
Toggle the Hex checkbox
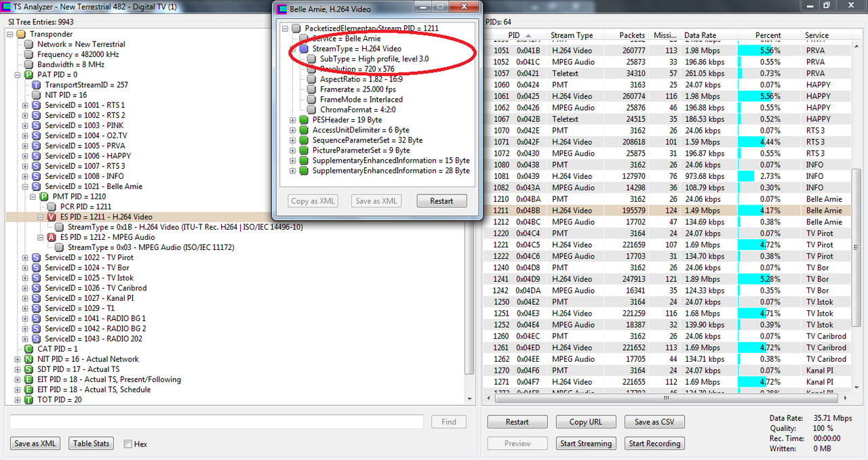(128, 444)
